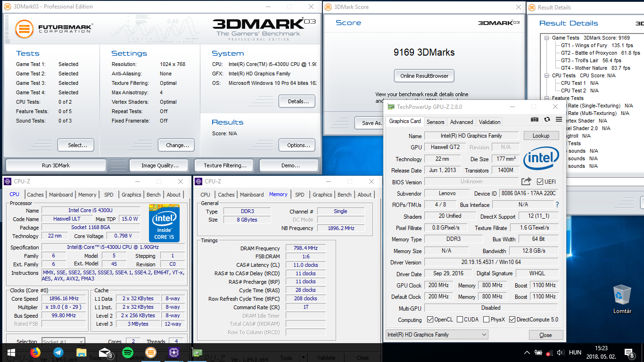Switch to 3DMark via its taskbar icon
The width and height of the screenshot is (644, 362).
click(x=150, y=352)
